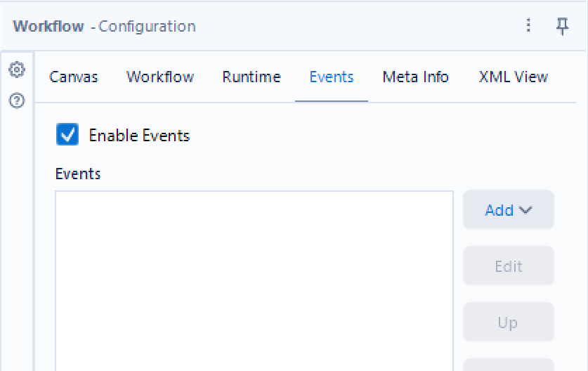This screenshot has width=588, height=371.
Task: Open the workflow configuration gear icon
Action: click(x=17, y=70)
